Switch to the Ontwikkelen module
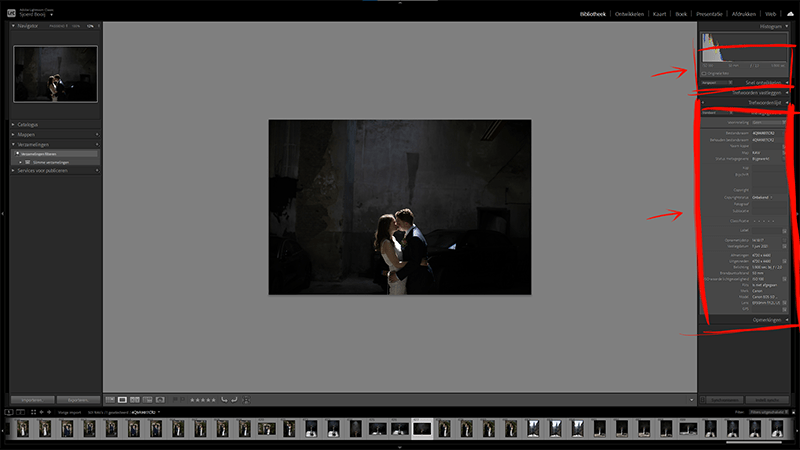The width and height of the screenshot is (800, 450). coord(629,14)
